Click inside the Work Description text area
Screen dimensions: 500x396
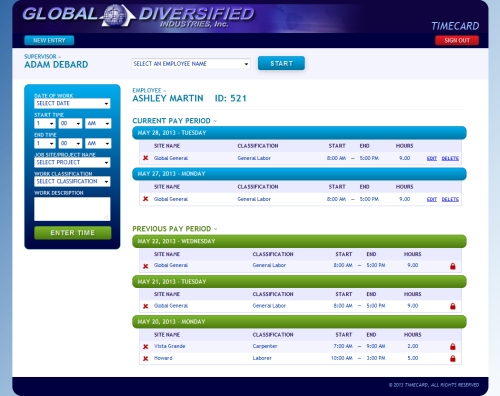coord(72,209)
